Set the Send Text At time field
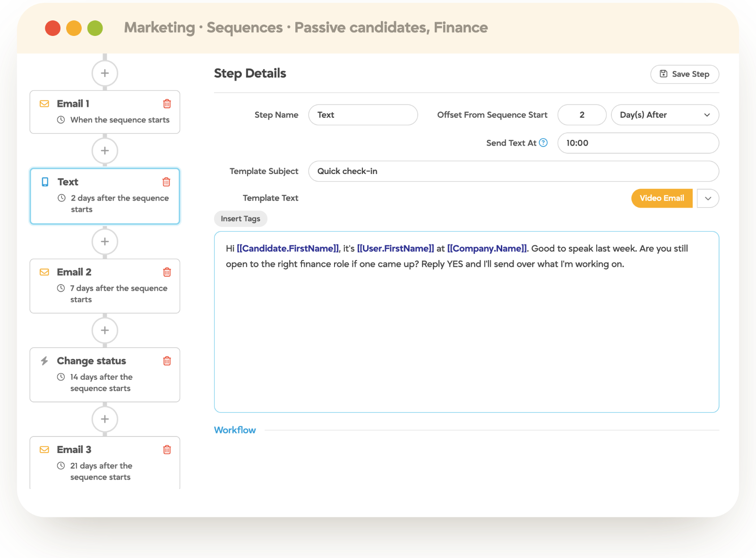The height and width of the screenshot is (558, 756). click(x=638, y=143)
